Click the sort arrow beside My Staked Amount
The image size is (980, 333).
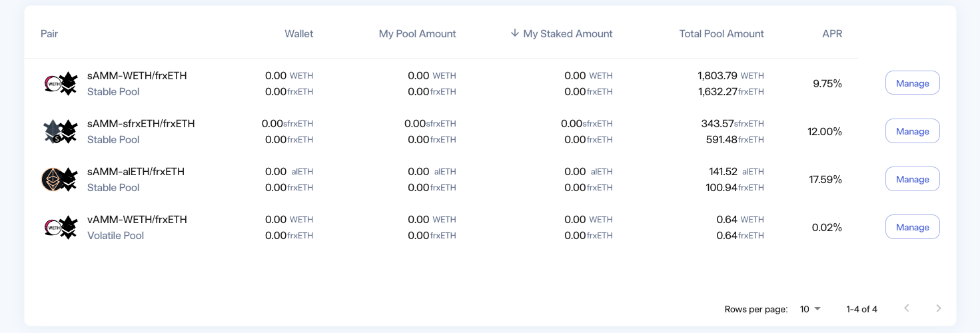[514, 33]
